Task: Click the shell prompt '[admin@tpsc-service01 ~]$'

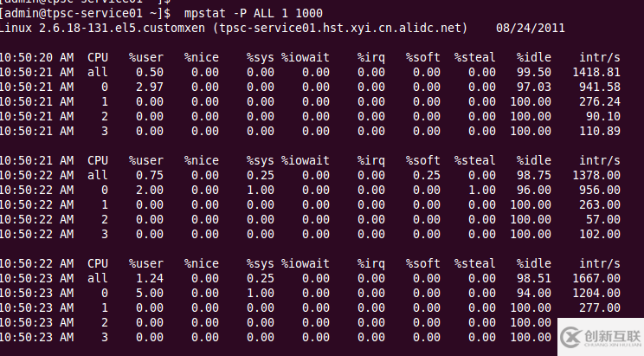Action: coord(85,14)
